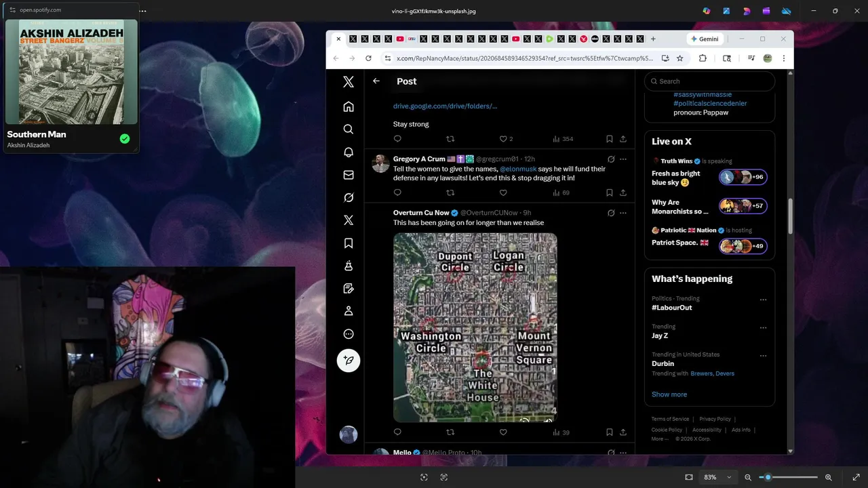Switch to the first YouTube tab

400,39
